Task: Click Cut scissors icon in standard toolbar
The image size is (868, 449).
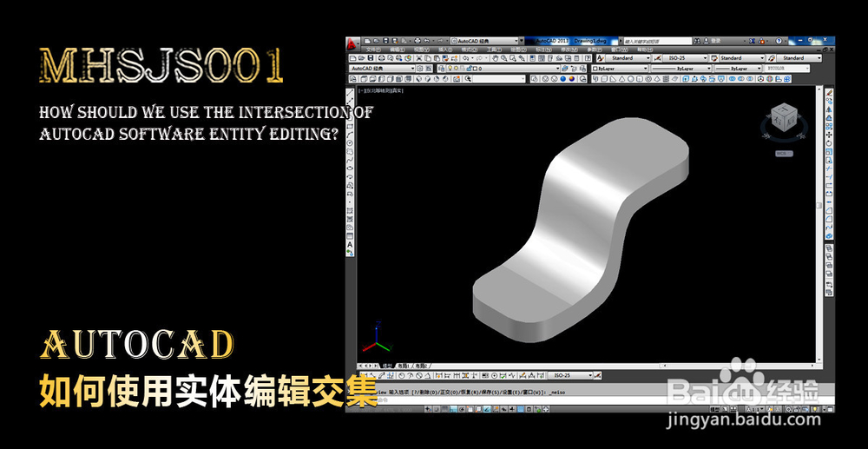Action: [x=418, y=58]
